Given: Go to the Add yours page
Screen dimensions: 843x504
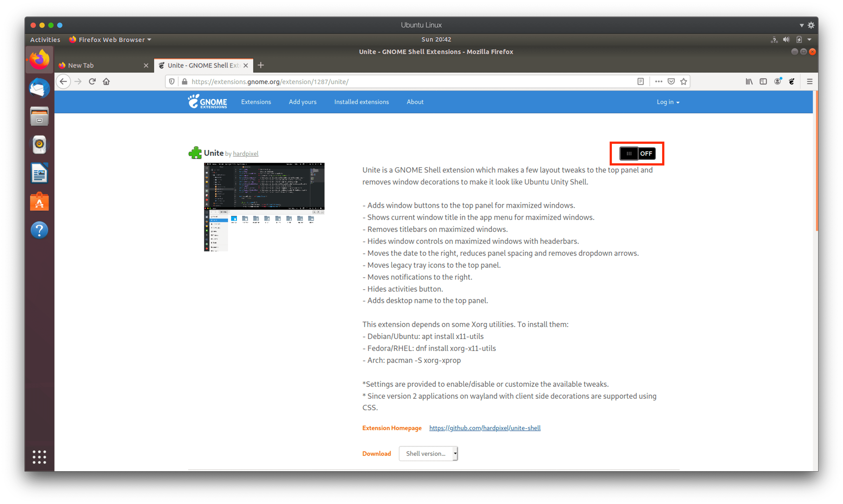Looking at the screenshot, I should coord(302,102).
